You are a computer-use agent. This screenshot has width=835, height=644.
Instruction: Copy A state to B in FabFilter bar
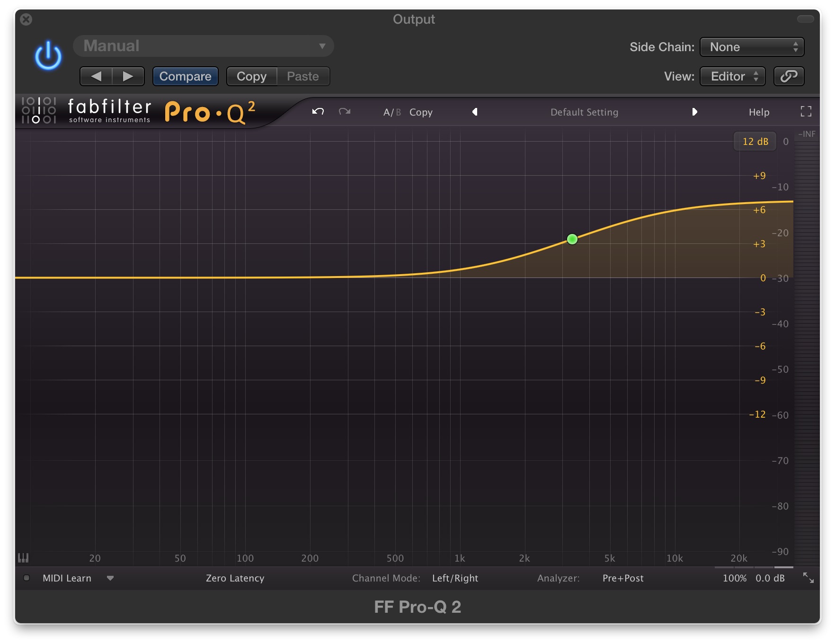[421, 112]
